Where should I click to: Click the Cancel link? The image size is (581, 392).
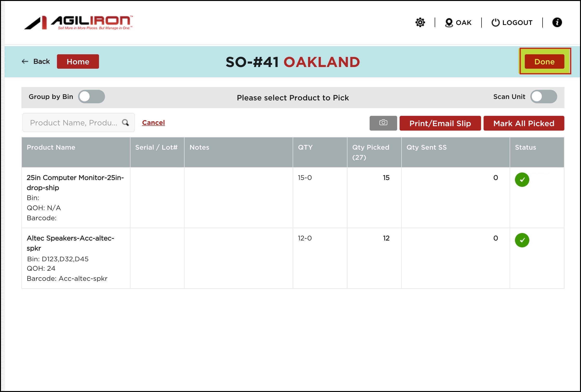[x=153, y=123]
